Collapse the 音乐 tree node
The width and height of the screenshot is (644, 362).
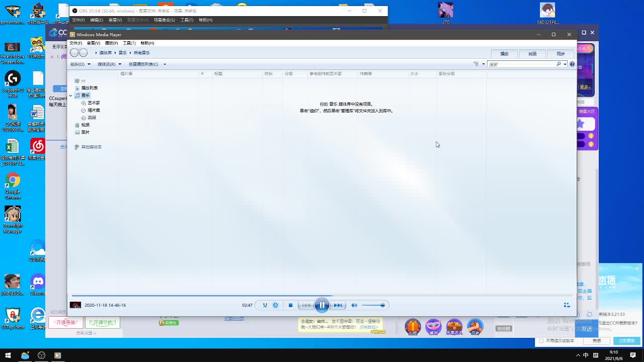[x=70, y=96]
